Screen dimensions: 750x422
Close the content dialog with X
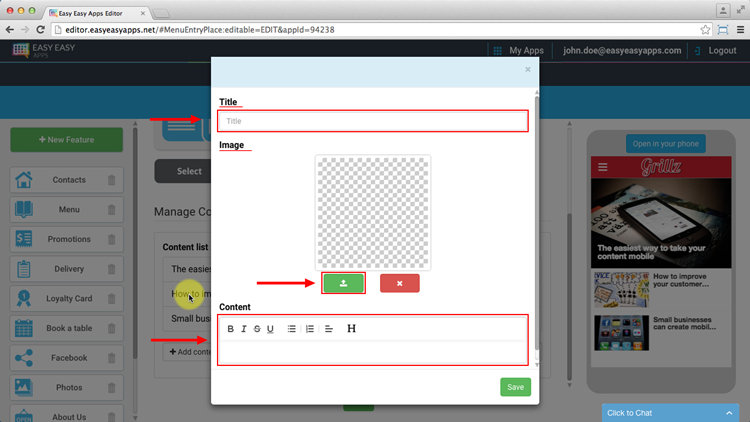pos(528,69)
